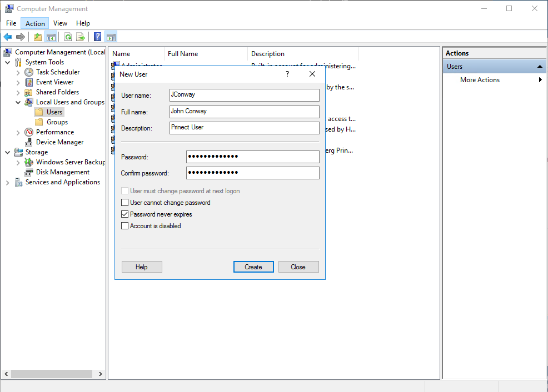Click into the Description text field
The width and height of the screenshot is (548, 392).
click(245, 128)
